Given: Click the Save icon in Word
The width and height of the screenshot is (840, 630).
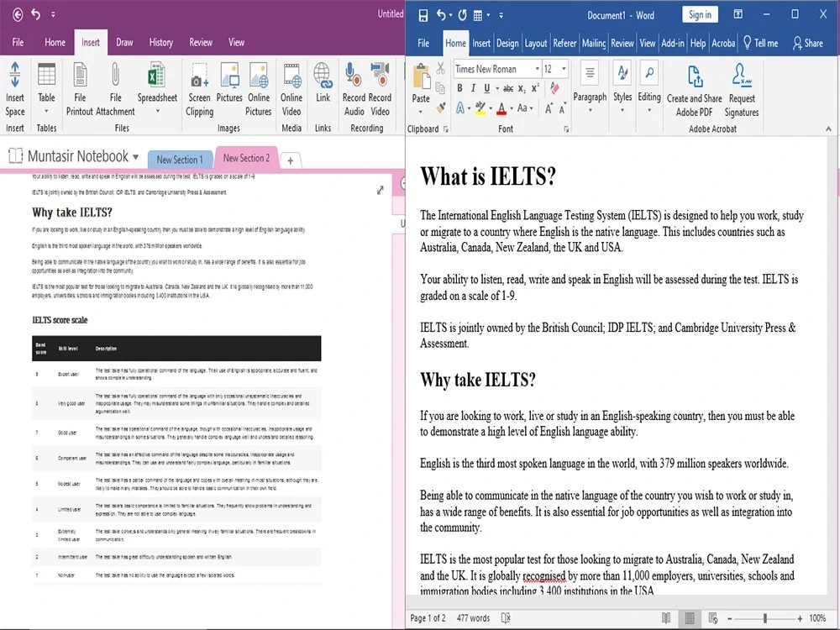Looking at the screenshot, I should click(x=423, y=15).
